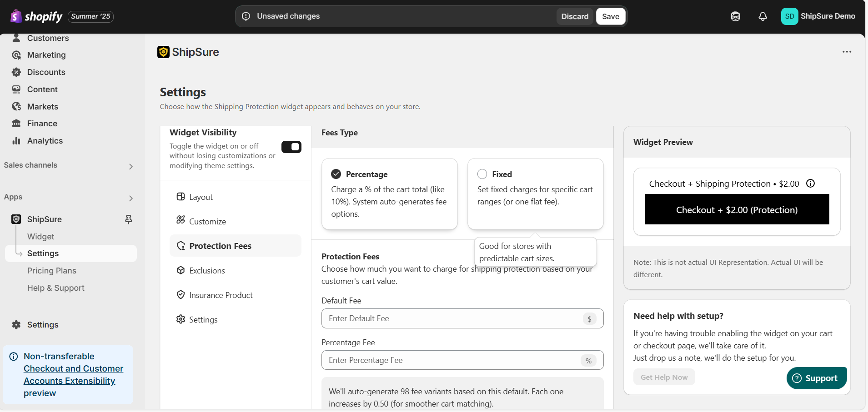
Task: Open the notifications bell icon
Action: pyautogui.click(x=763, y=16)
